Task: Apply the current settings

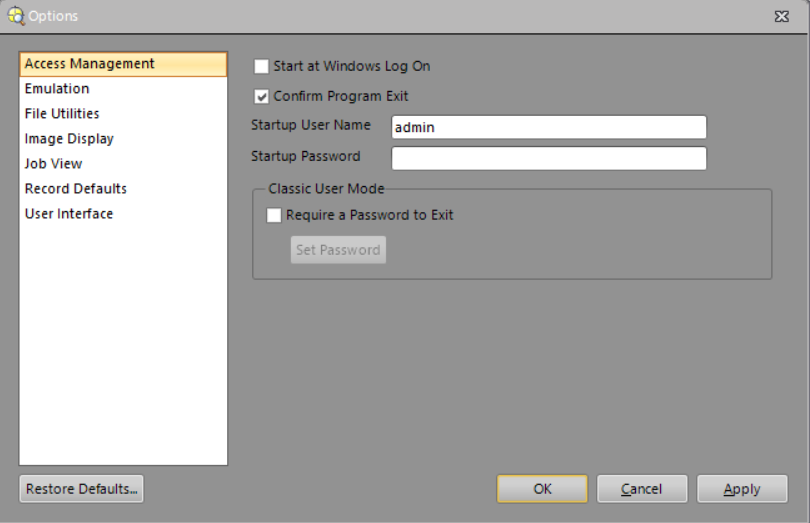Action: pyautogui.click(x=742, y=489)
